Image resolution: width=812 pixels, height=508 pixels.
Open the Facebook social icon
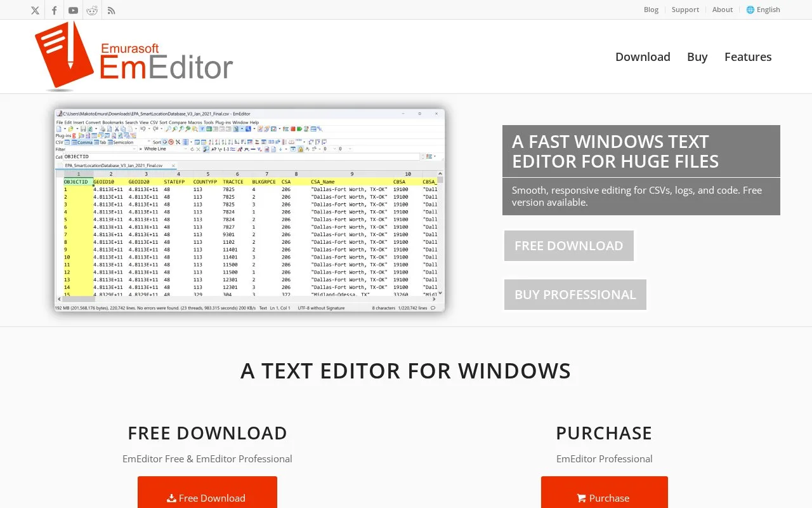[x=55, y=10]
